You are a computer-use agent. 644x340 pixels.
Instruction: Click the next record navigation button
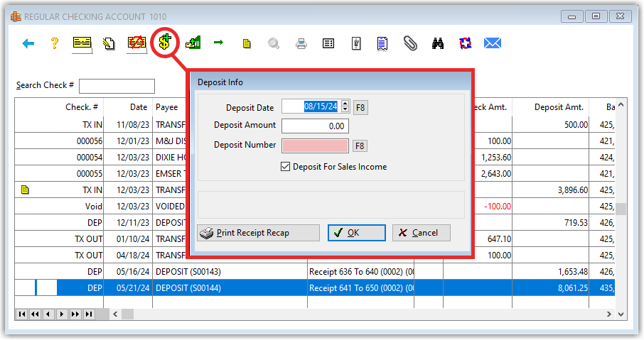point(62,314)
